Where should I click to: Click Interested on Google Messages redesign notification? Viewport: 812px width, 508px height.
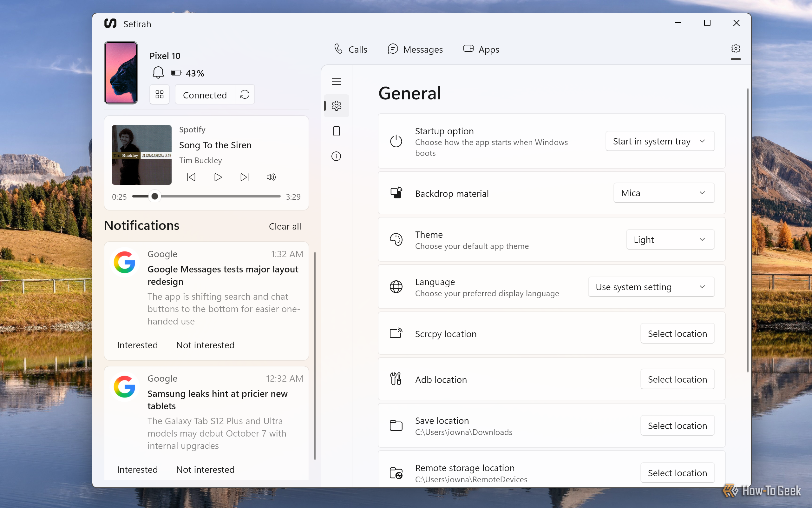137,345
